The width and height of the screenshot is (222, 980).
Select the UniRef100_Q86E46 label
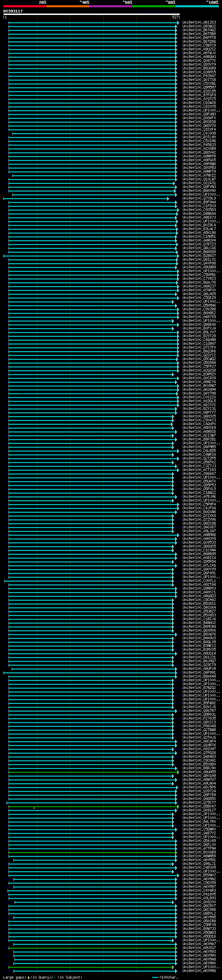199,324
